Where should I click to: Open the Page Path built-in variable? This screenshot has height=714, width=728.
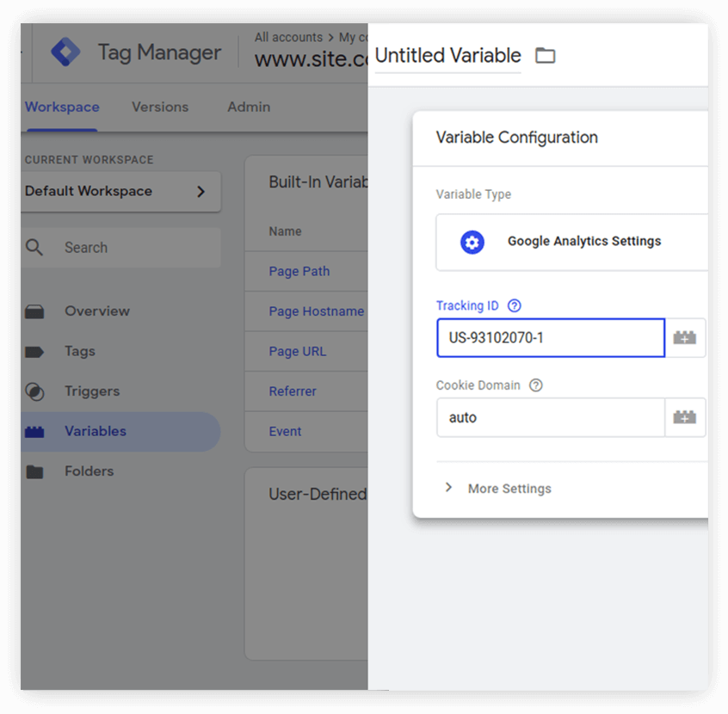[299, 271]
